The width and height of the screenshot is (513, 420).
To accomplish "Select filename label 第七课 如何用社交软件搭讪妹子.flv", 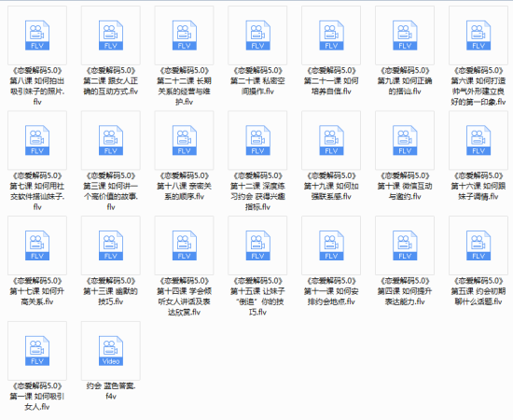I will tap(37, 191).
